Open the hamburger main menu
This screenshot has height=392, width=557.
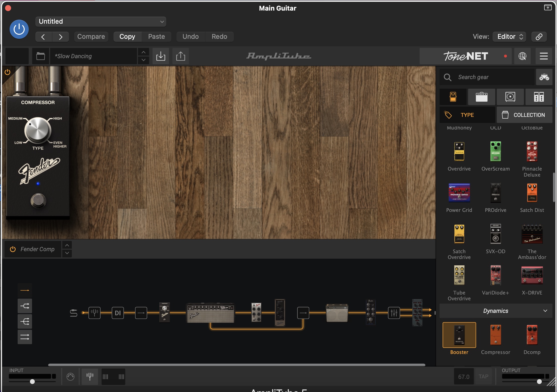(544, 56)
